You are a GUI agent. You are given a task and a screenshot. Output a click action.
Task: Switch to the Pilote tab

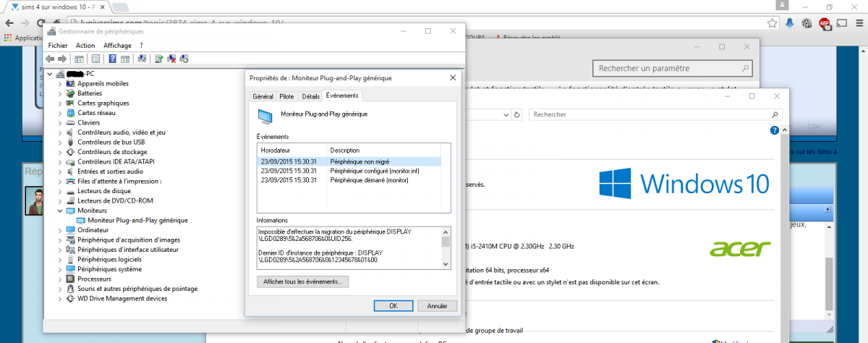[286, 96]
